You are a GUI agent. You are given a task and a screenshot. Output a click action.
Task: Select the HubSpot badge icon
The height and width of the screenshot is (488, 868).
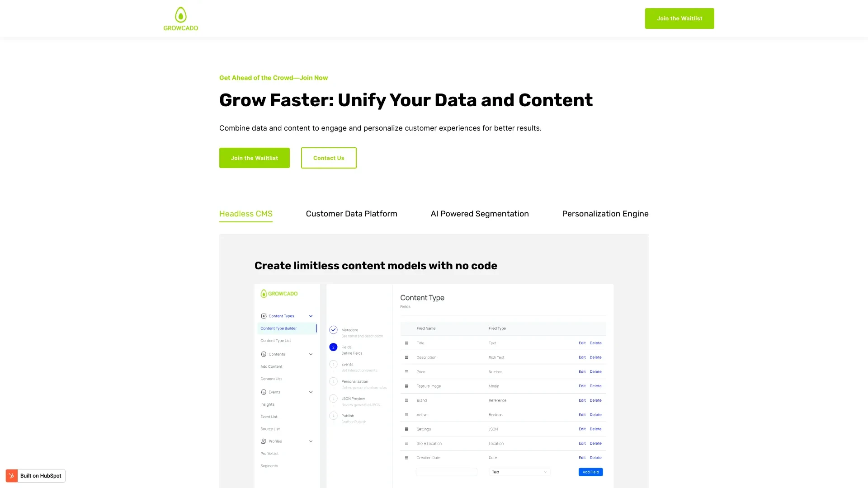[12, 475]
